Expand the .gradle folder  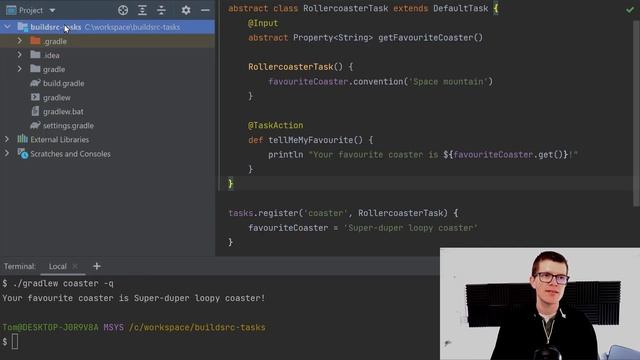20,41
